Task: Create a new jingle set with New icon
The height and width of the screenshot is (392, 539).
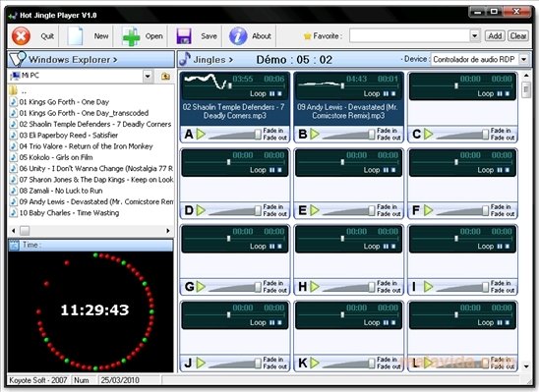Action: 75,35
